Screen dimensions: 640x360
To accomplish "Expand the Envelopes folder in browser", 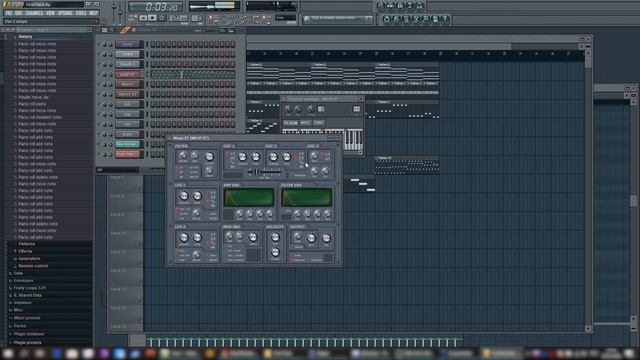I will click(x=23, y=280).
